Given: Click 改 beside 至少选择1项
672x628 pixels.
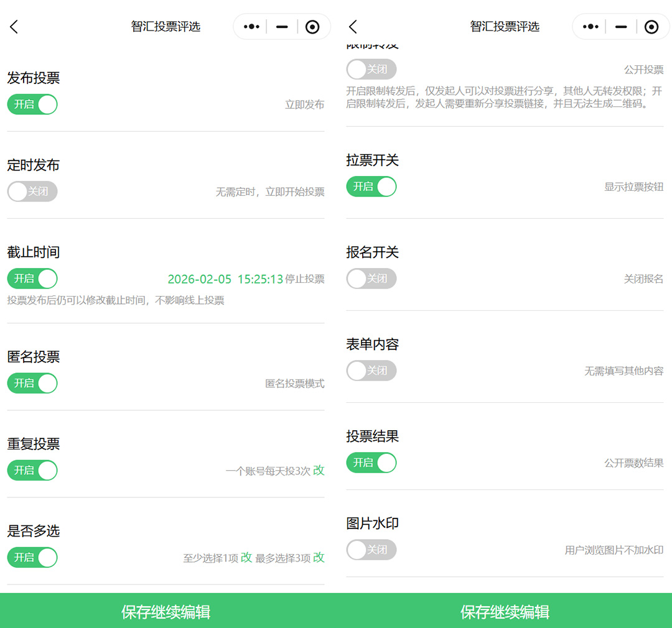Looking at the screenshot, I should point(246,558).
